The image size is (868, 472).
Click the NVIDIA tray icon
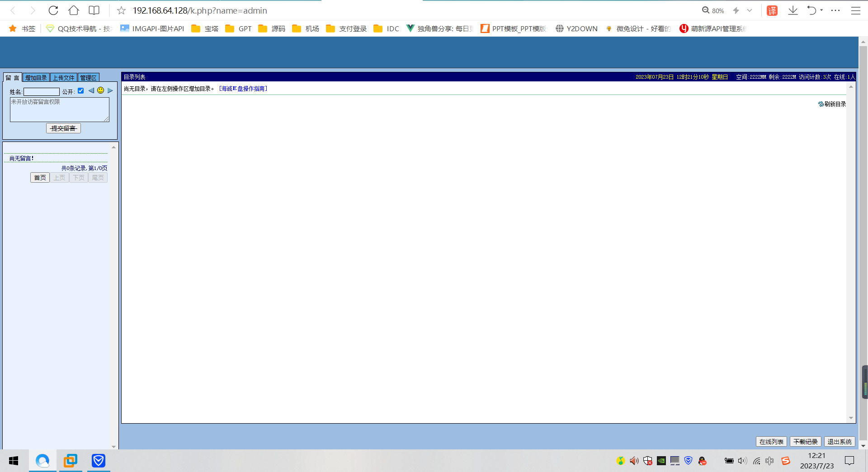tap(661, 461)
